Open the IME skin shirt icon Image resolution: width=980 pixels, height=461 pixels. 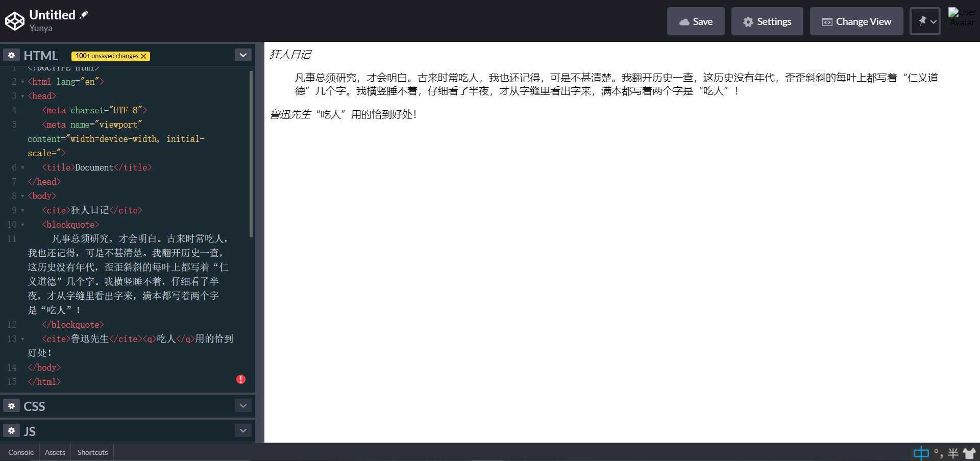click(x=969, y=453)
